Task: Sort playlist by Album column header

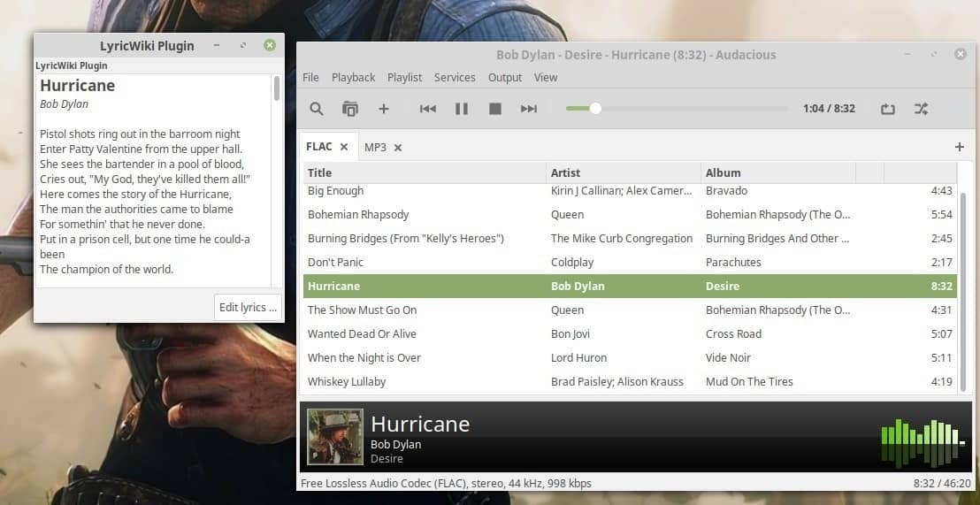Action: click(x=778, y=172)
